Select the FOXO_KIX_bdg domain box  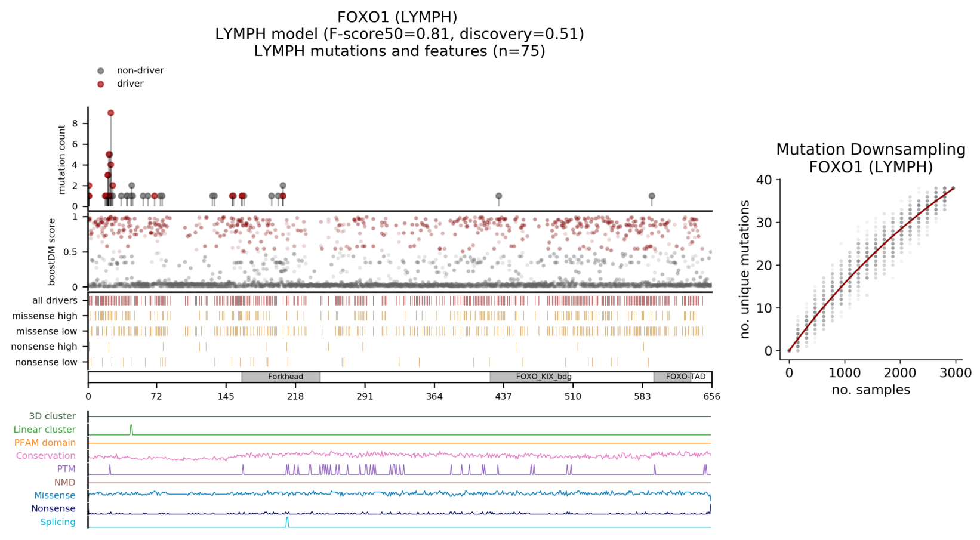coord(543,377)
